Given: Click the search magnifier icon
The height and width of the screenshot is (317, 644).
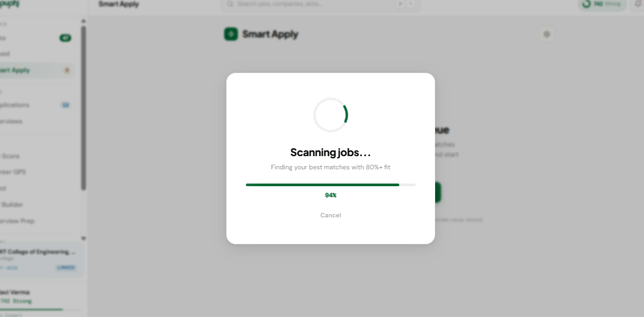Looking at the screenshot, I should tap(230, 4).
